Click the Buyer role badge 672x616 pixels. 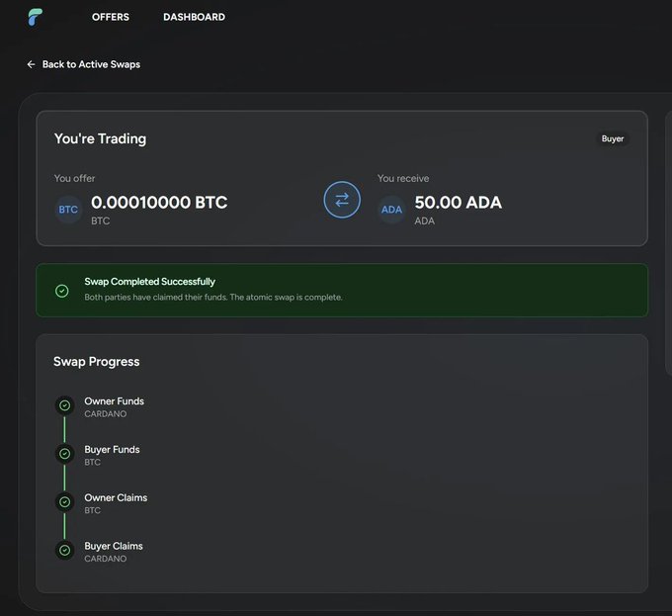coord(613,138)
